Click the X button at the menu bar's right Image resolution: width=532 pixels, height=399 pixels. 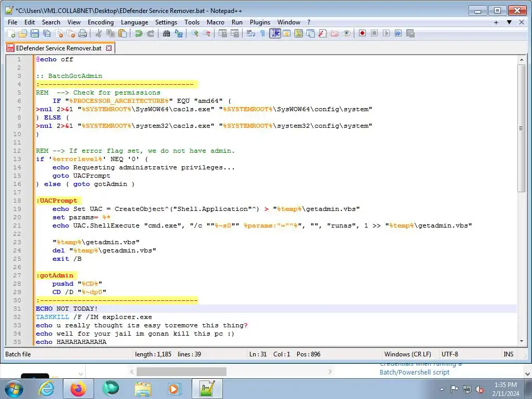(x=522, y=22)
